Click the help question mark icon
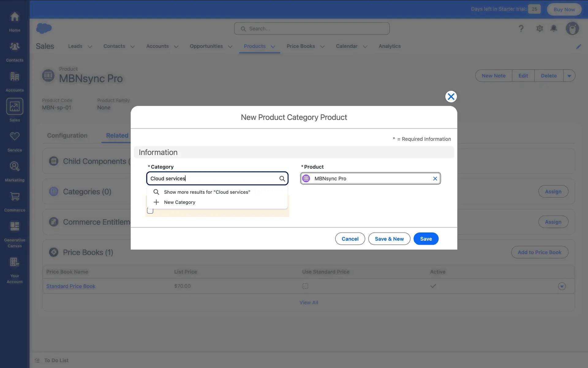The image size is (588, 368). point(521,29)
